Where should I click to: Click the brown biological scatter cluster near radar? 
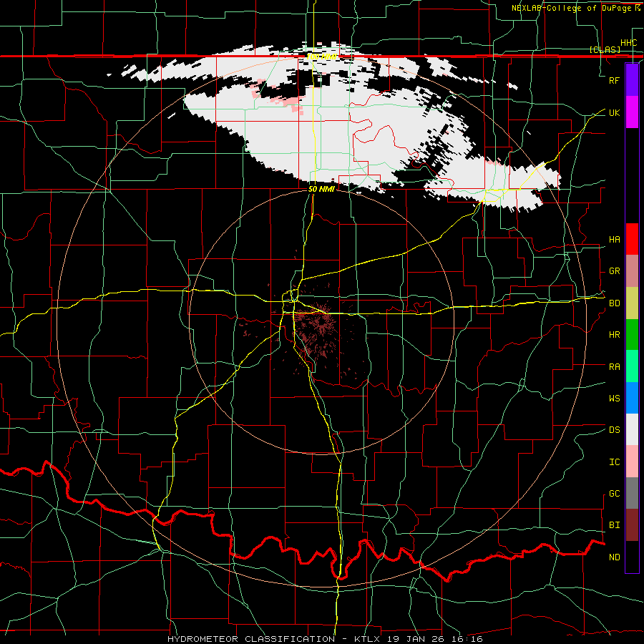pos(318,328)
